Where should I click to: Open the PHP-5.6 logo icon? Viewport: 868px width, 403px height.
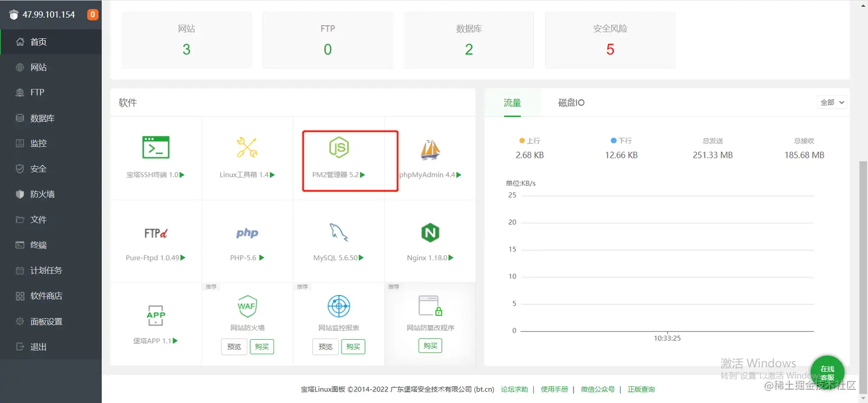click(x=247, y=233)
